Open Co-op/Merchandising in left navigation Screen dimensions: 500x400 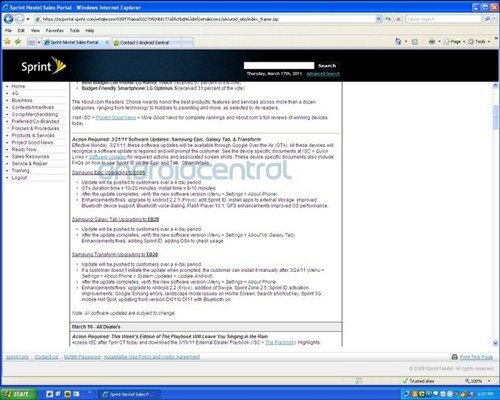(35, 114)
